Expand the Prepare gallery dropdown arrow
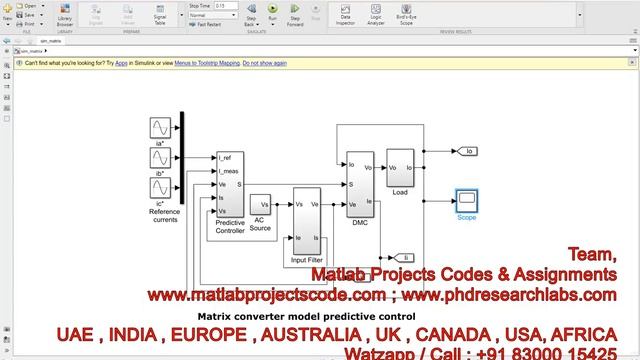Viewport: 640px width, 360px height. [182, 15]
